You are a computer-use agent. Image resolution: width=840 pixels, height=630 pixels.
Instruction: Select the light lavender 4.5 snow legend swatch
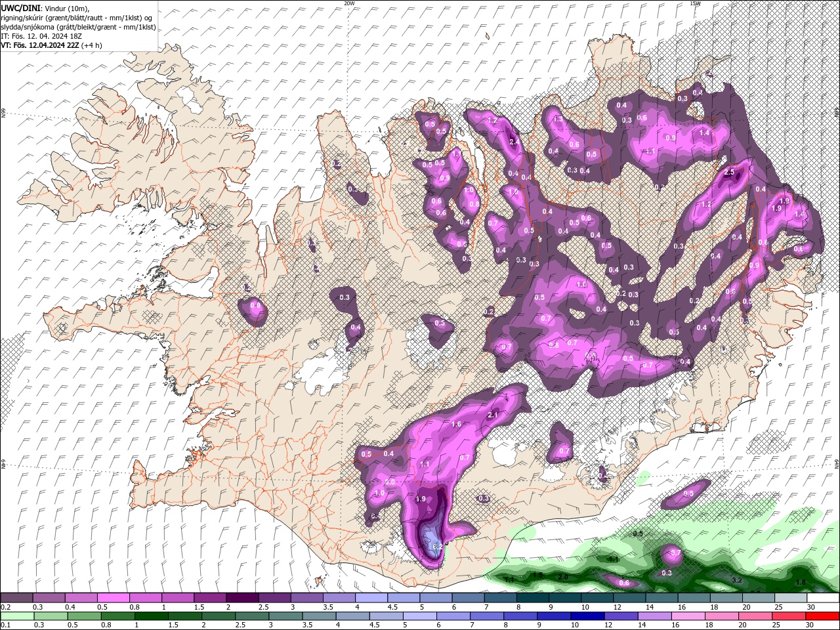tap(402, 598)
